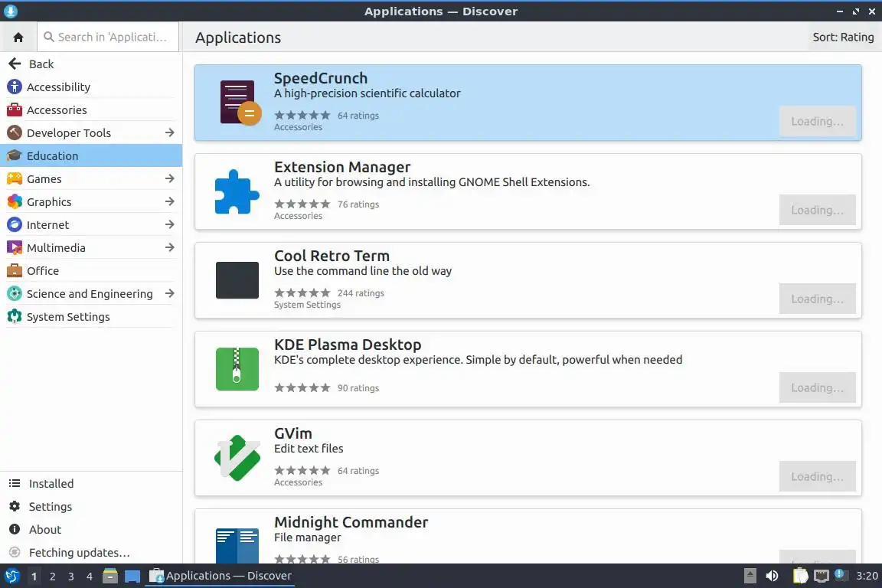The height and width of the screenshot is (588, 882).
Task: Focus the Search in Applications field
Action: pyautogui.click(x=108, y=38)
